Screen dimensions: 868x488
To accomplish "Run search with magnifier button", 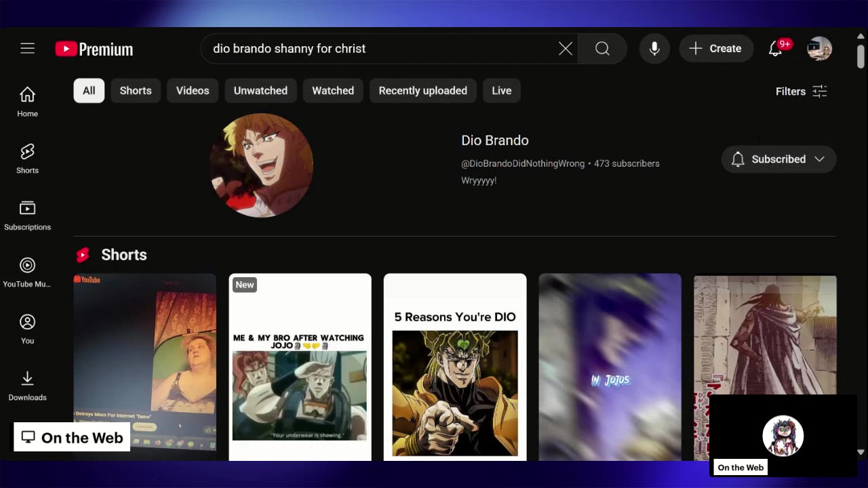I will [x=602, y=49].
